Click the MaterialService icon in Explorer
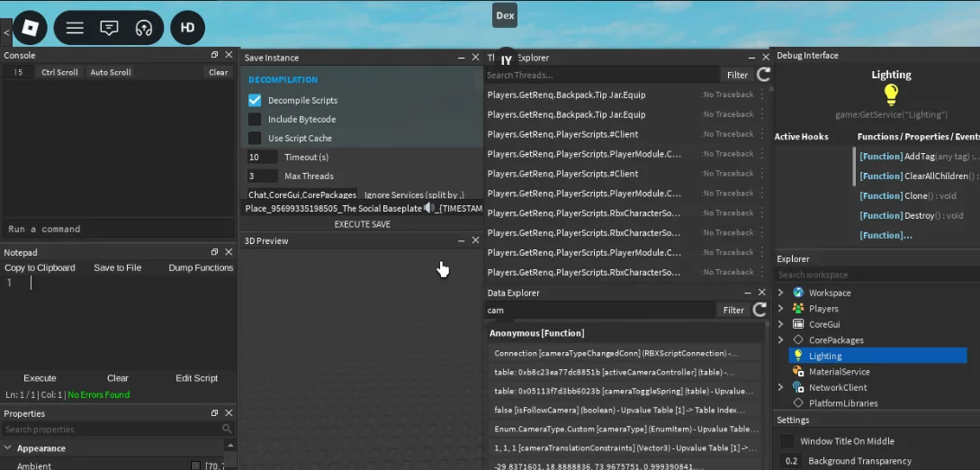Image resolution: width=980 pixels, height=470 pixels. point(798,372)
